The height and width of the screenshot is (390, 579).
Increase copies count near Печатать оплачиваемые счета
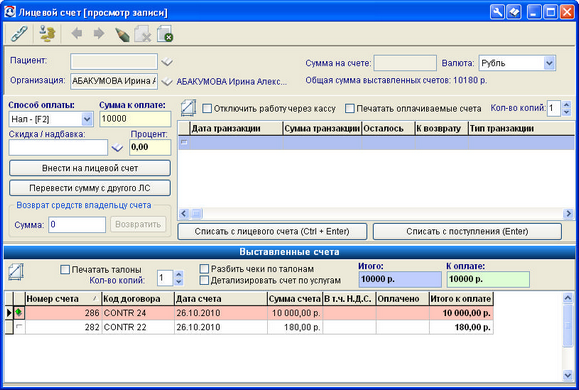click(566, 105)
